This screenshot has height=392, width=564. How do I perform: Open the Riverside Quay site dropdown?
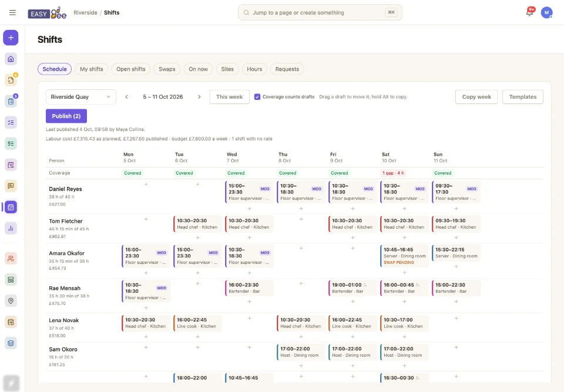pos(81,97)
